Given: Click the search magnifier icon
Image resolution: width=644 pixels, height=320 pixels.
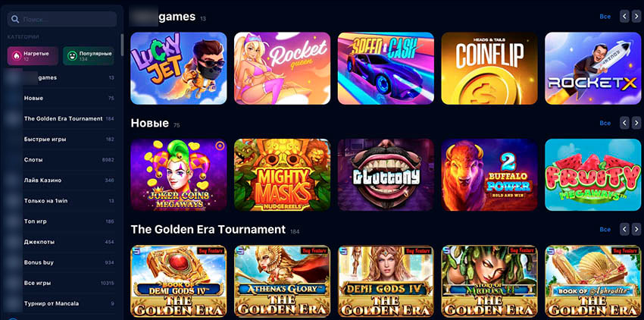Looking at the screenshot, I should 16,19.
